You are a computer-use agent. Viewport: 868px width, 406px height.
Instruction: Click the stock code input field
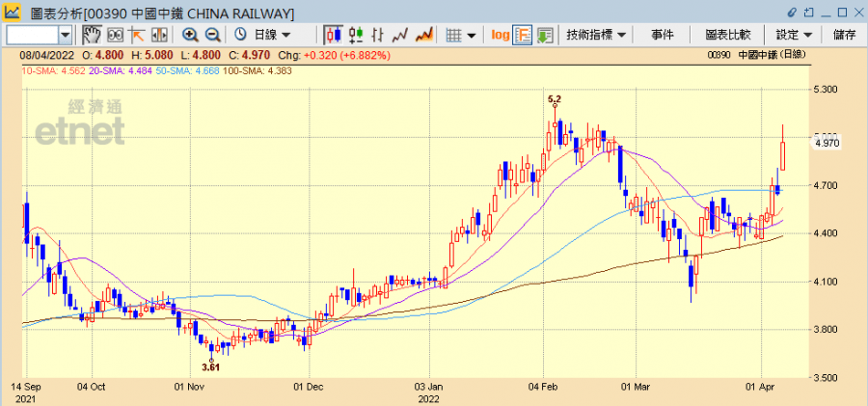point(32,35)
